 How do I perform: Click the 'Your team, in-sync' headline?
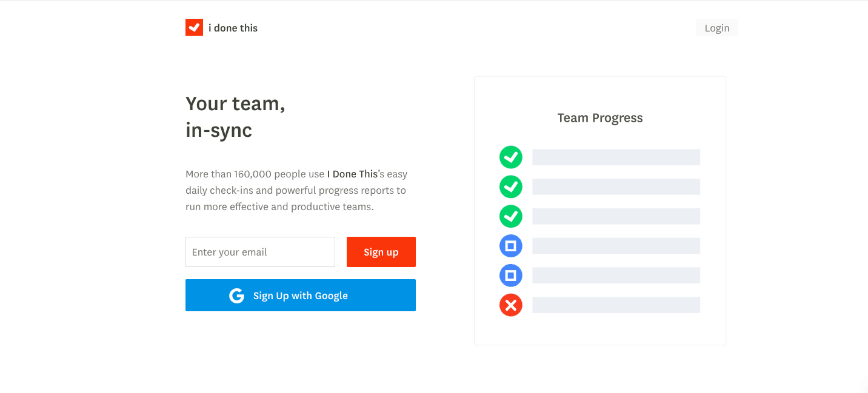pos(235,117)
